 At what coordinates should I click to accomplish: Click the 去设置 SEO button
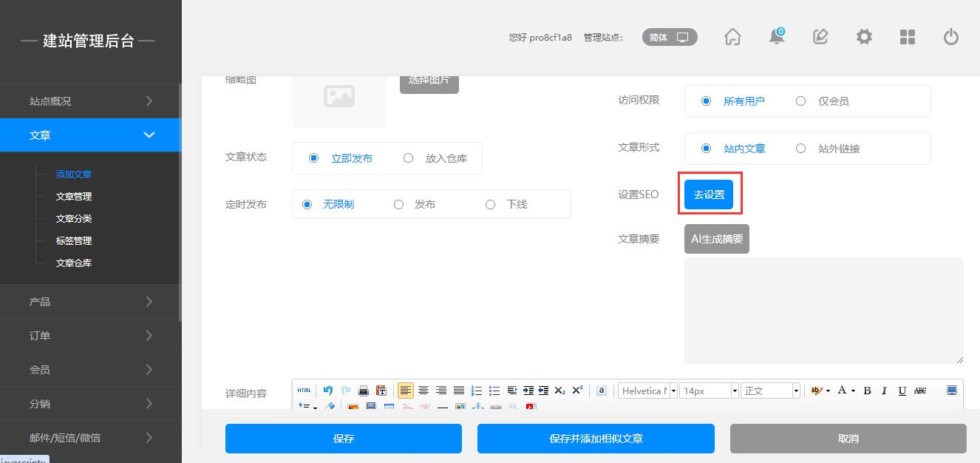[x=709, y=195]
